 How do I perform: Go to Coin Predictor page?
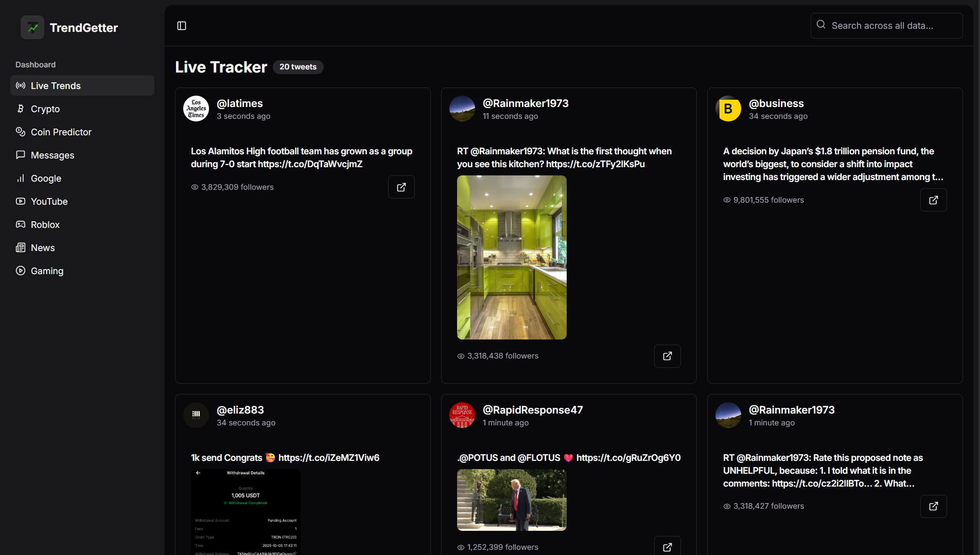[61, 132]
